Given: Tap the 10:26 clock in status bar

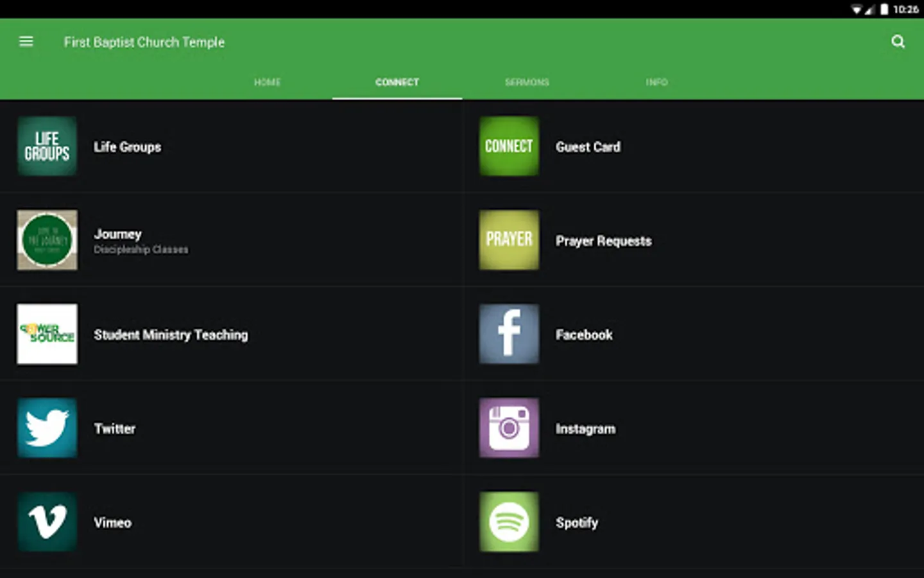Looking at the screenshot, I should [905, 9].
